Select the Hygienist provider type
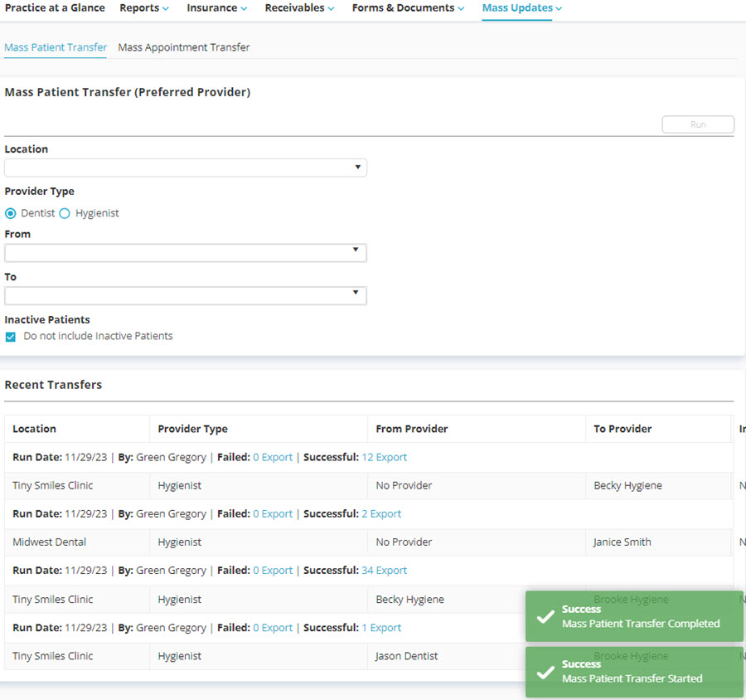The image size is (746, 700). coord(65,213)
